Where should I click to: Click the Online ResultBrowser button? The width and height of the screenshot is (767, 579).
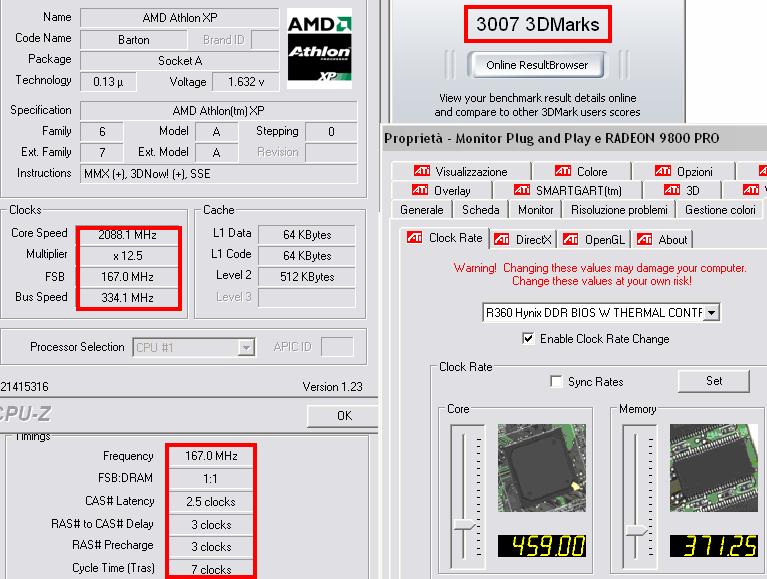click(537, 65)
